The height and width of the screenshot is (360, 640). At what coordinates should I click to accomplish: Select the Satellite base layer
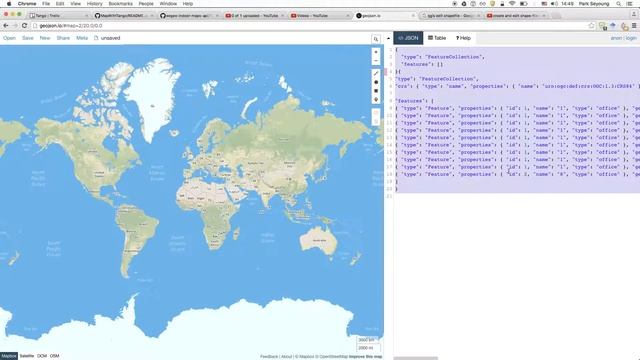pos(27,356)
